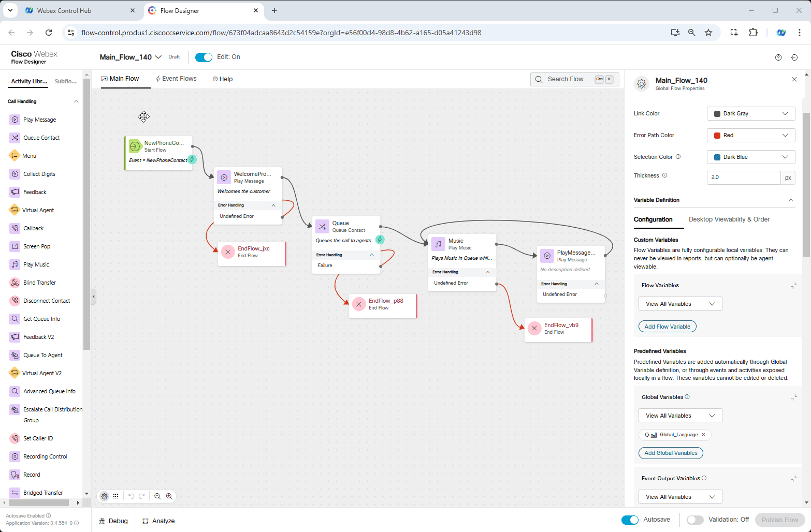Collapse the Call Handling category
Screen dimensions: 811x532
click(76, 101)
